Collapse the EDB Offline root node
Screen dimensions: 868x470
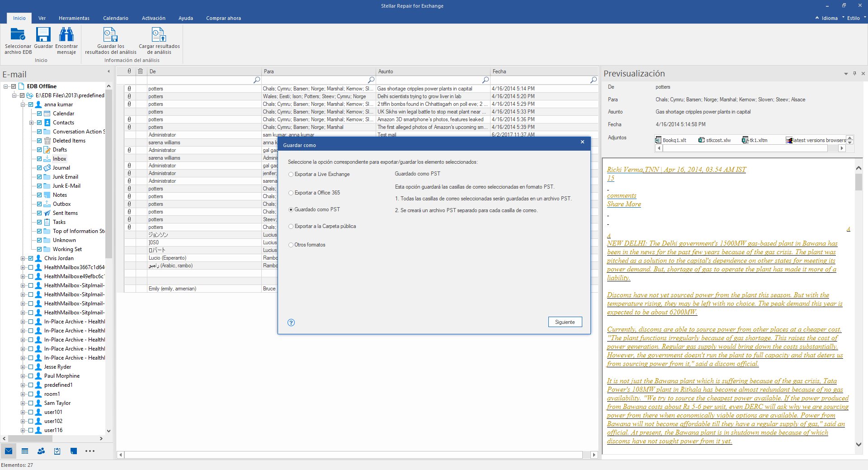tap(5, 86)
